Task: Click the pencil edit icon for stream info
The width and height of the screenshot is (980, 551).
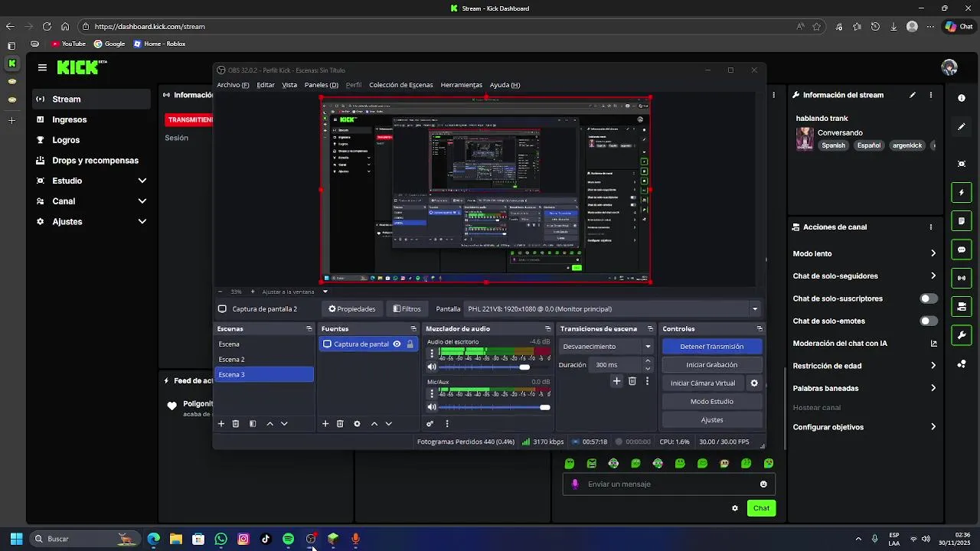Action: click(913, 95)
